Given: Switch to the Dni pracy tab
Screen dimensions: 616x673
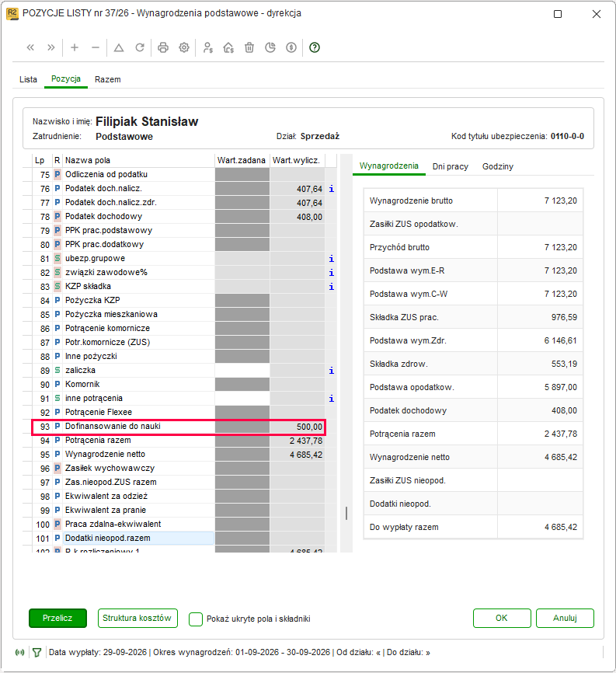Looking at the screenshot, I should click(451, 166).
